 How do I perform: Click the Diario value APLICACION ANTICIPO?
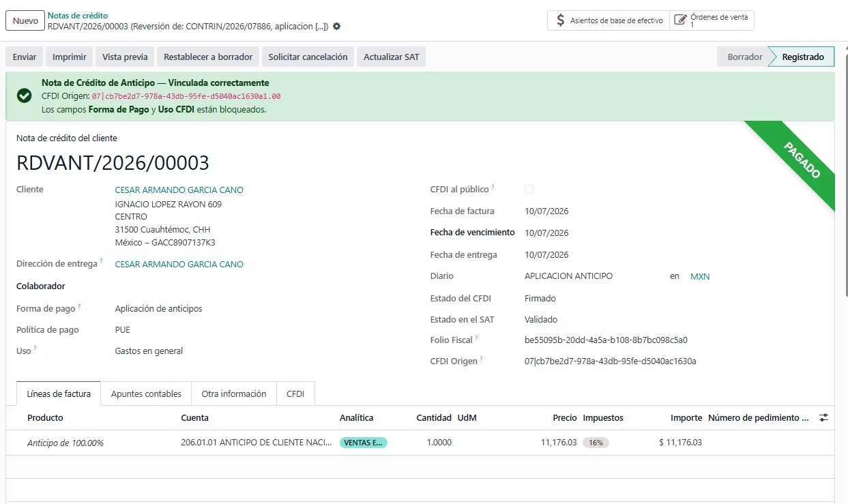(568, 277)
